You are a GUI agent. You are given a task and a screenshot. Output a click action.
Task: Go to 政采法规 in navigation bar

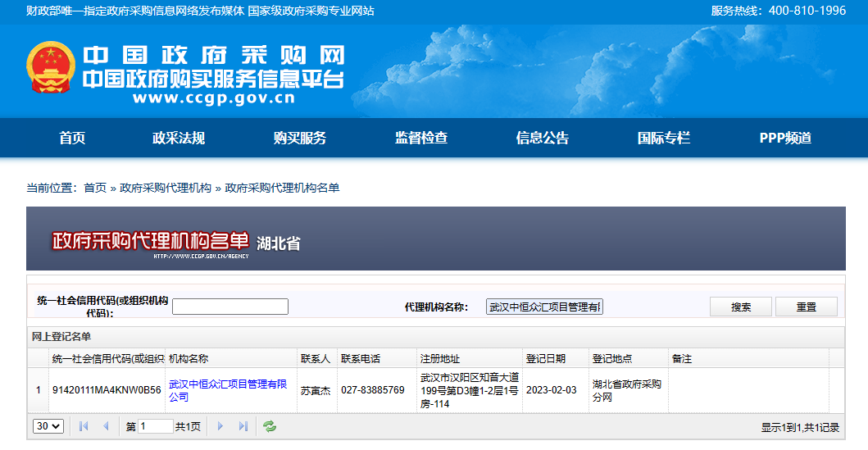coord(179,138)
